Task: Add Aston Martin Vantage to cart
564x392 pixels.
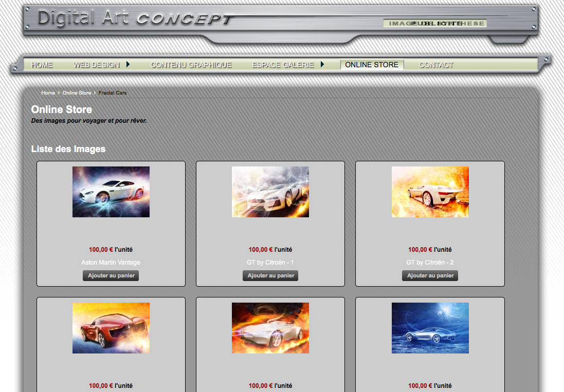Action: tap(111, 275)
